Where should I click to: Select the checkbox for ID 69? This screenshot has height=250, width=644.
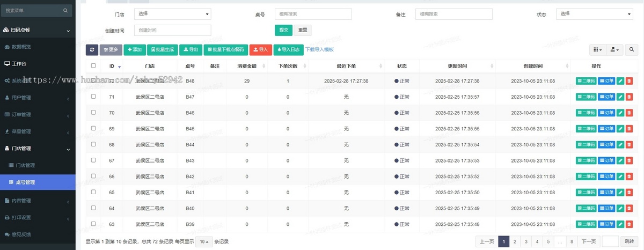[93, 128]
